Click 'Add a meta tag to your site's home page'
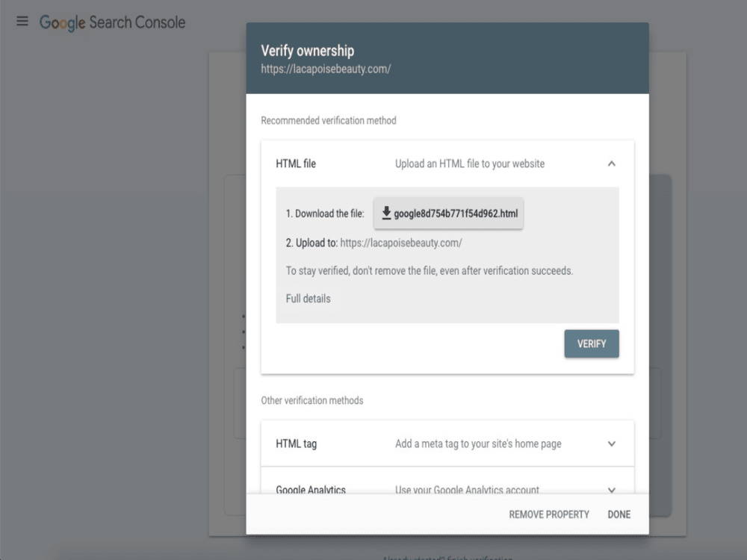The height and width of the screenshot is (560, 747). (478, 444)
